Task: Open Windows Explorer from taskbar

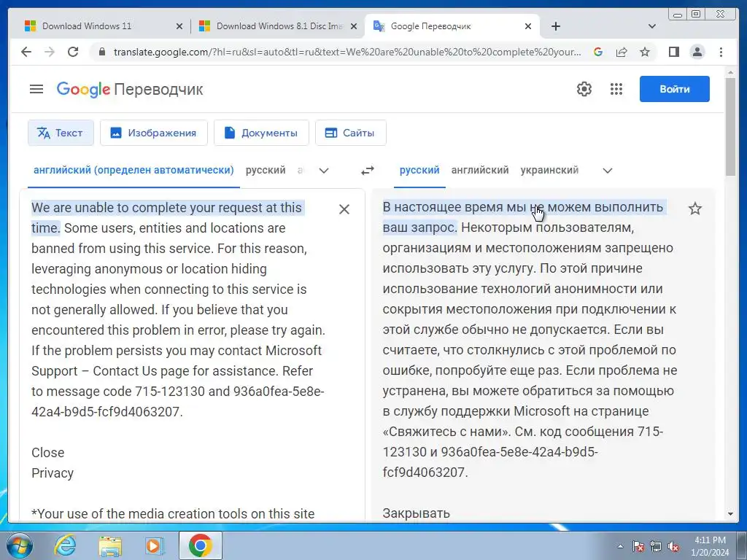Action: (x=110, y=545)
